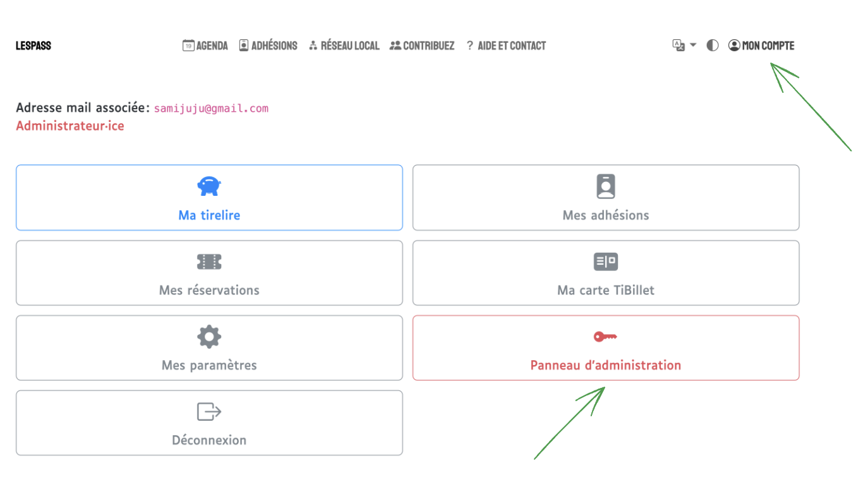This screenshot has height=494, width=868.
Task: Open the language translation dropdown
Action: pos(679,45)
